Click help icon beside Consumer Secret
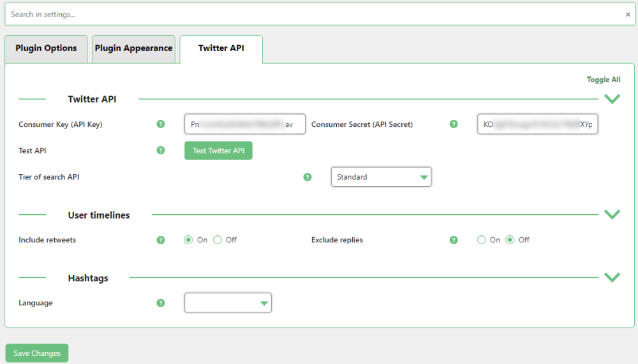 (454, 124)
